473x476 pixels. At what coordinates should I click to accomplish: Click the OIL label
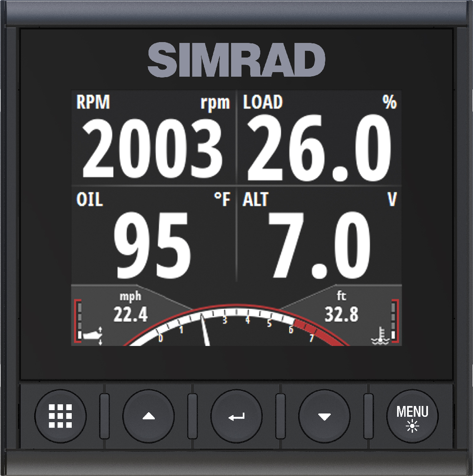90,200
